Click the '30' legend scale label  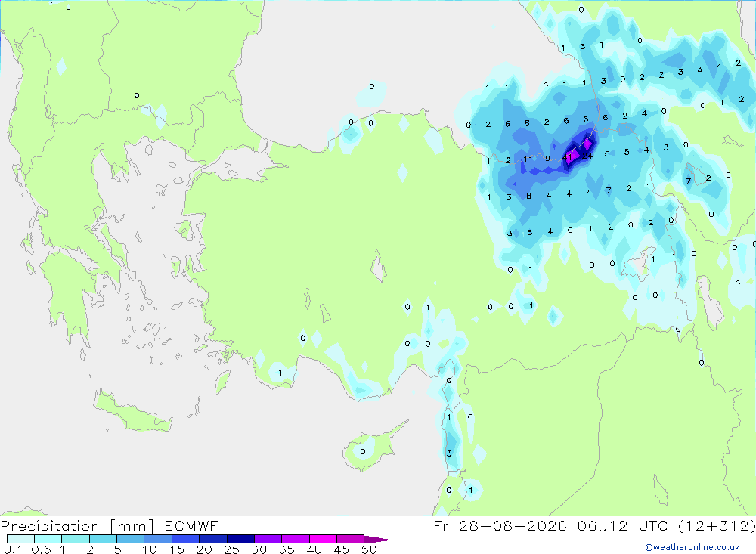[259, 549]
